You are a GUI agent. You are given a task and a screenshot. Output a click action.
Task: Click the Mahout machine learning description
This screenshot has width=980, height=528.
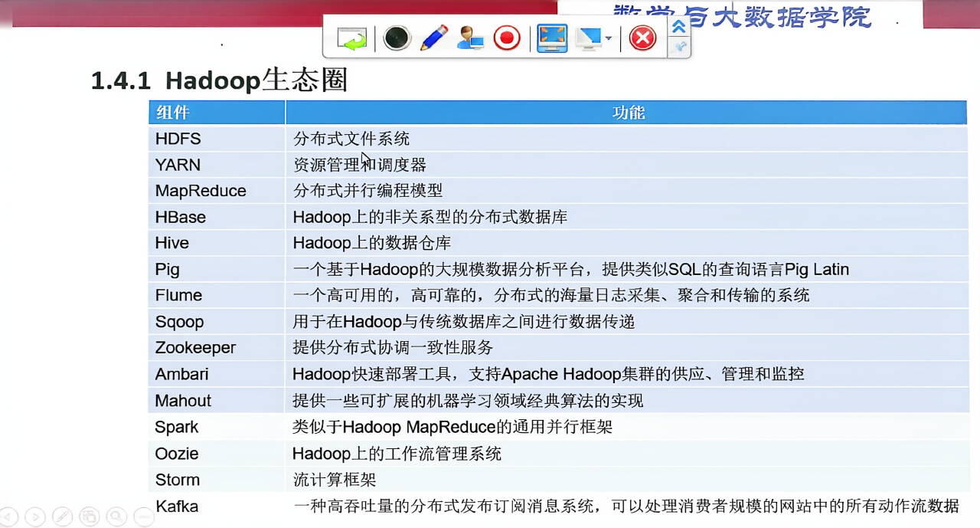pos(468,400)
